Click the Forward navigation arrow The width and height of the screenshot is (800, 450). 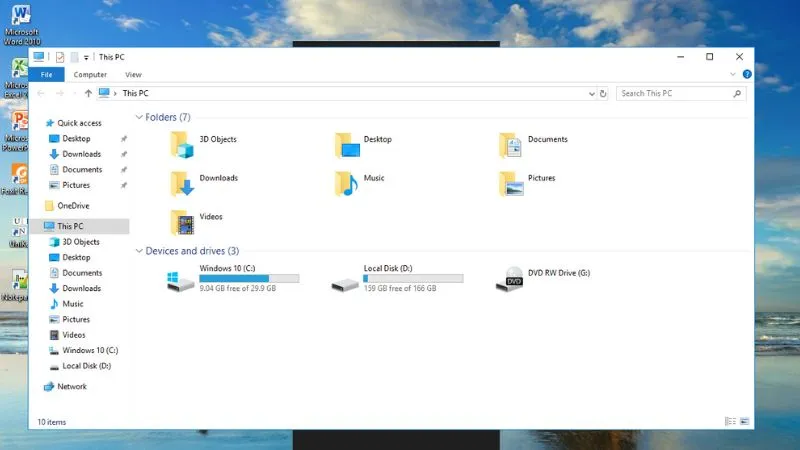click(60, 93)
